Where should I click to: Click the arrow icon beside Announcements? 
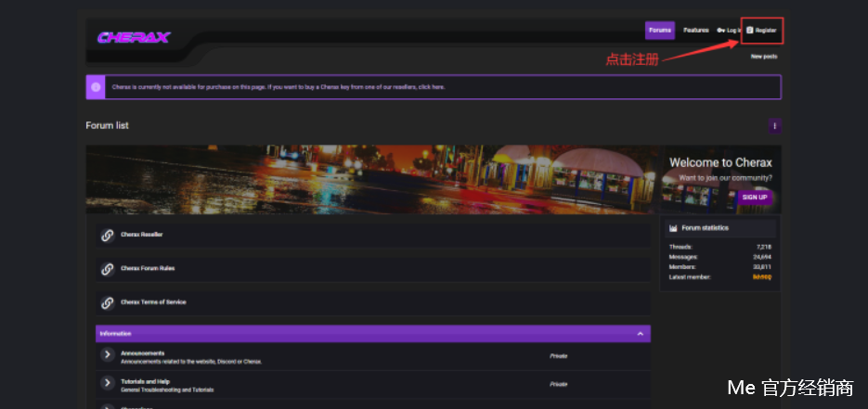108,356
